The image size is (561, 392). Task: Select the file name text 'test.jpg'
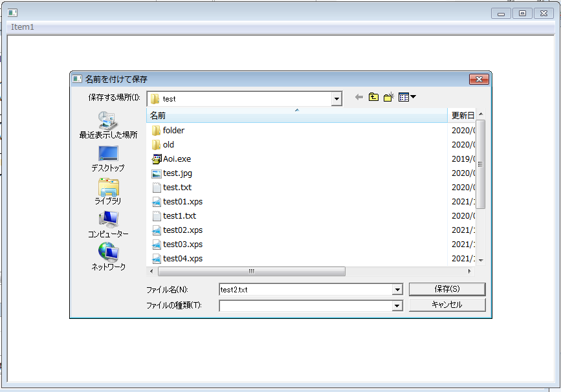coord(177,173)
